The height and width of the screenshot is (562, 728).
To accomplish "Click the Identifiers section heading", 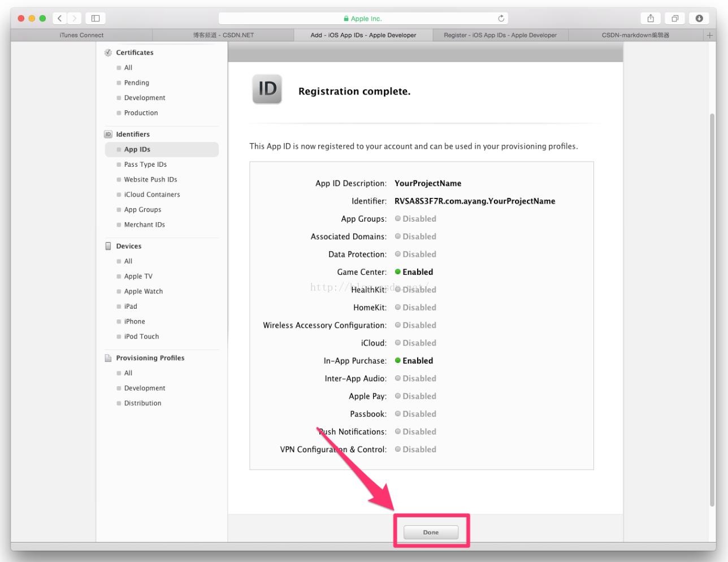I will tap(133, 134).
